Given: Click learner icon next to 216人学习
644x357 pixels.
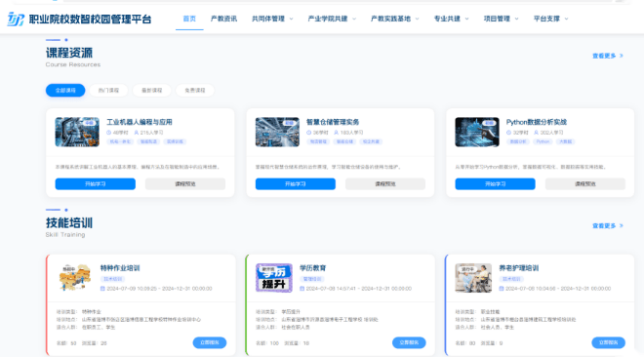Looking at the screenshot, I should coord(137,133).
